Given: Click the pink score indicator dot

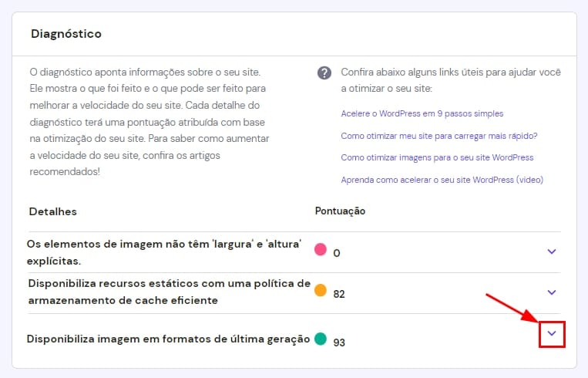Looking at the screenshot, I should point(321,250).
